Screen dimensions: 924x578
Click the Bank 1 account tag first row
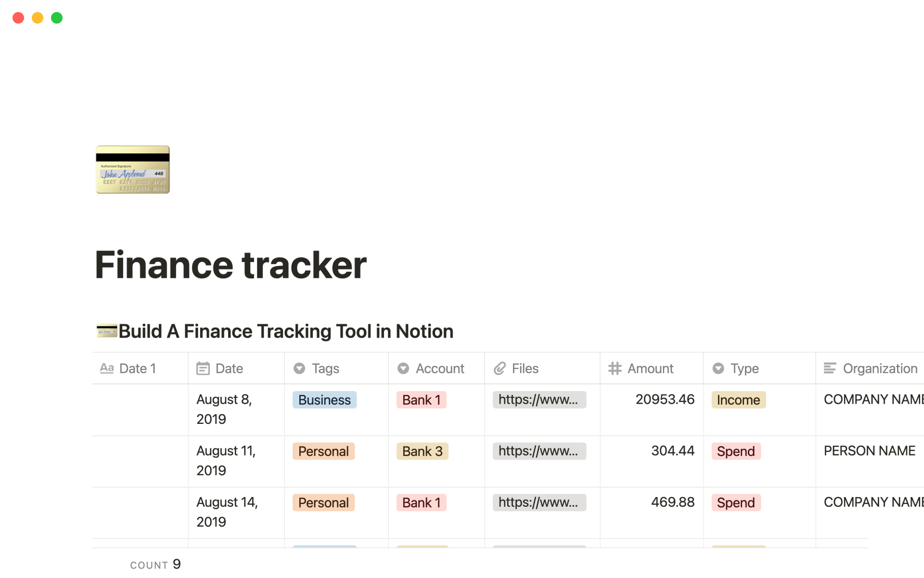[x=421, y=399]
